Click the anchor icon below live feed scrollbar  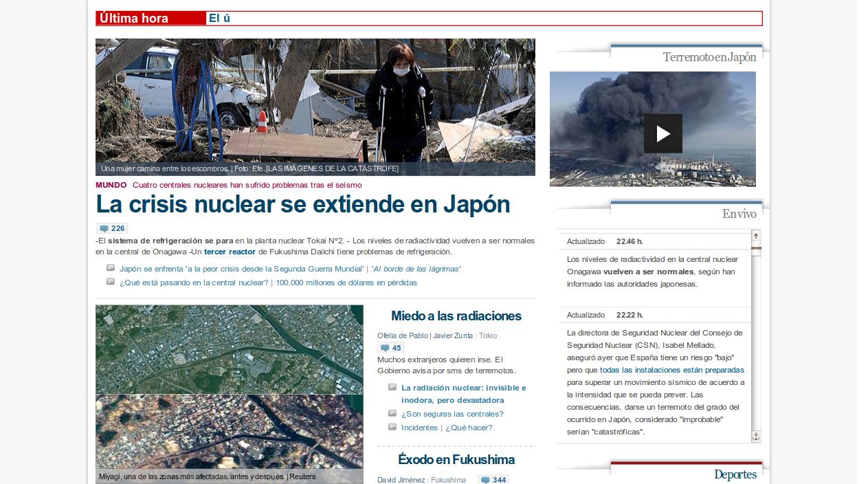click(756, 437)
